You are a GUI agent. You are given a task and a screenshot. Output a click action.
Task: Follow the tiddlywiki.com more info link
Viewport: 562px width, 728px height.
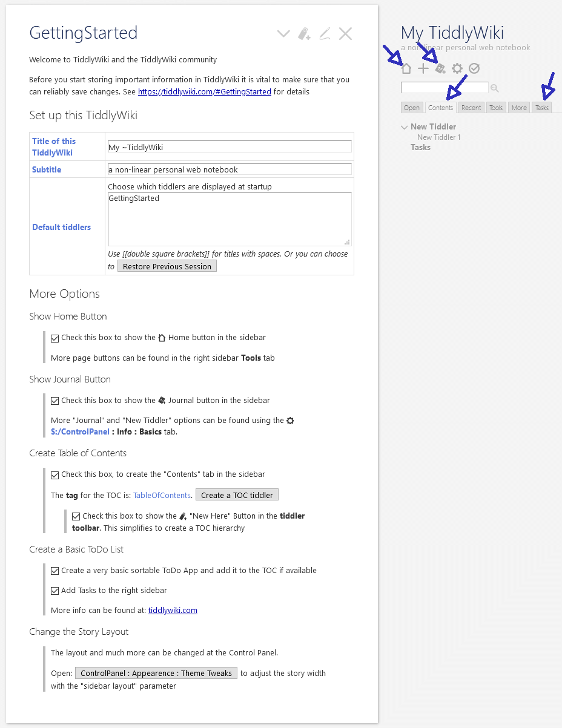click(173, 610)
